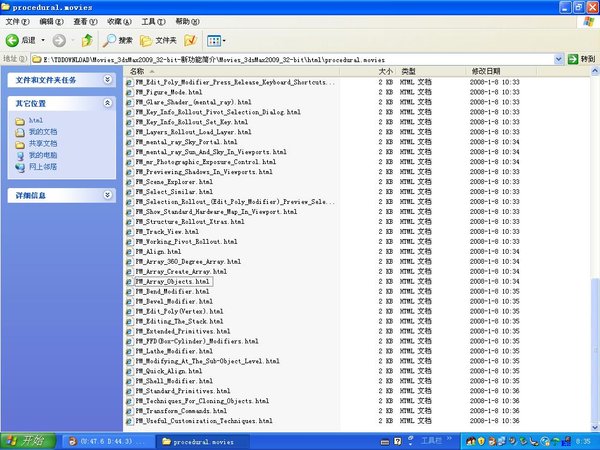Click the Windows Start (开始) button
The width and height of the screenshot is (600, 450).
pos(27,440)
